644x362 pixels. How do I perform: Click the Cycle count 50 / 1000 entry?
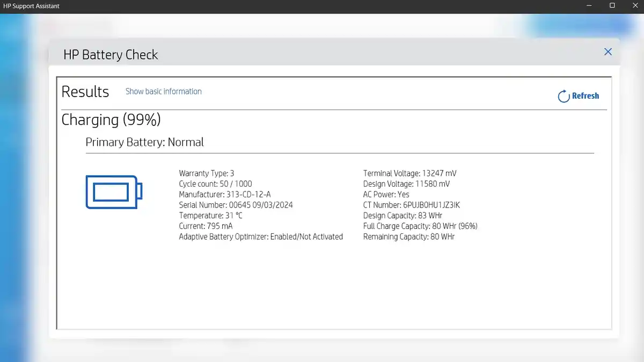point(215,184)
